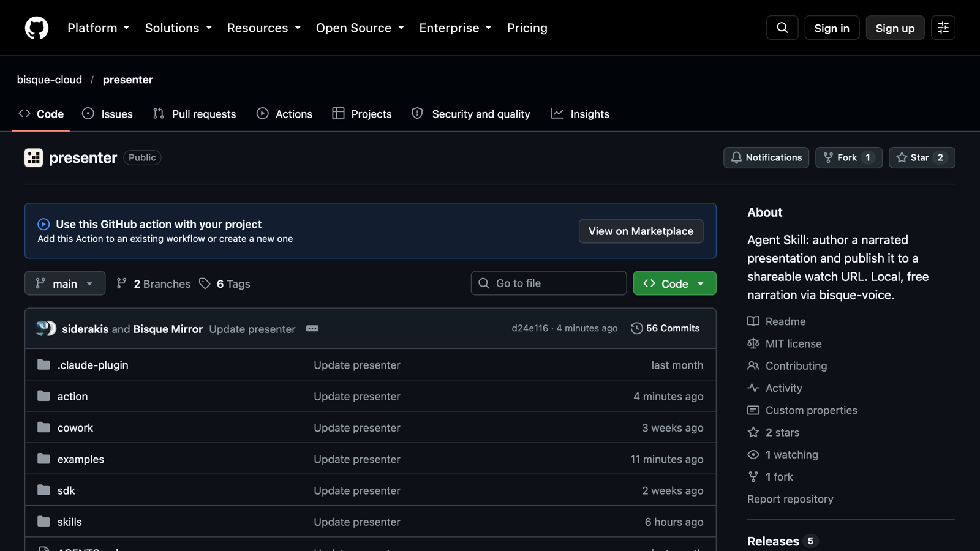Switch to the Code tab
The image size is (980, 551).
41,114
